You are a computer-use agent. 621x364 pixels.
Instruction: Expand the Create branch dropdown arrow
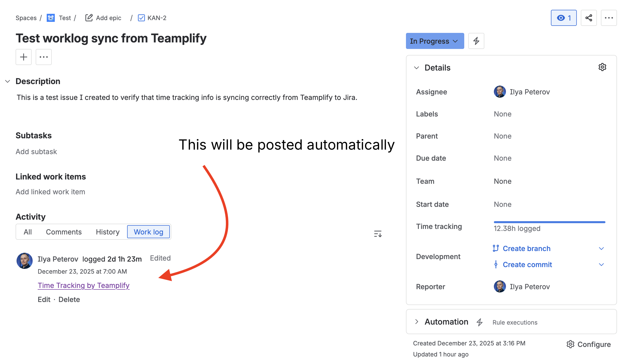[601, 249]
